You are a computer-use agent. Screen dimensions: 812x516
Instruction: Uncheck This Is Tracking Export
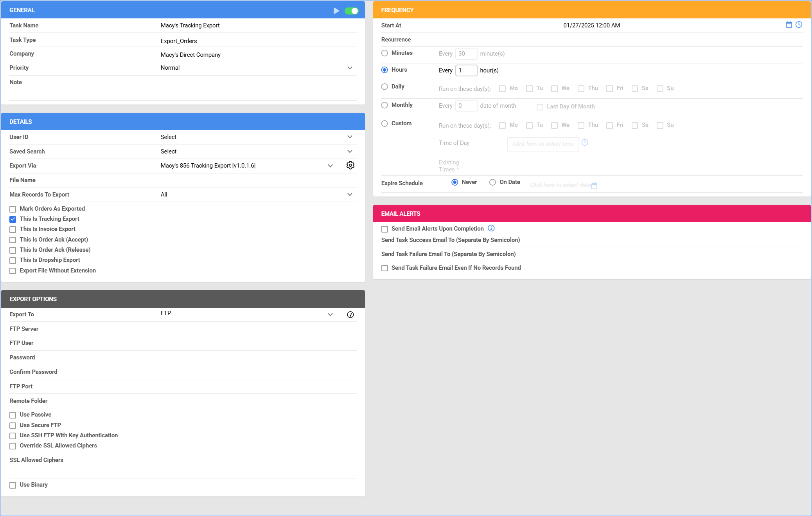click(13, 219)
